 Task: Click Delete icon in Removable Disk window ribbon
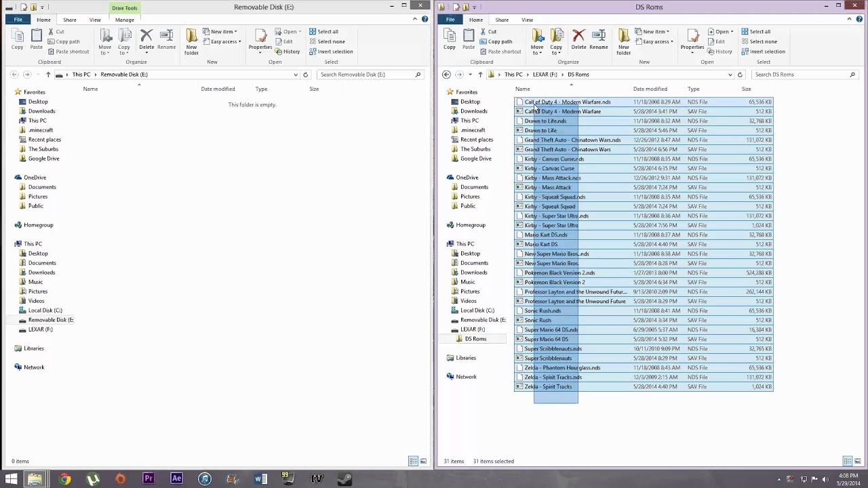(x=146, y=39)
